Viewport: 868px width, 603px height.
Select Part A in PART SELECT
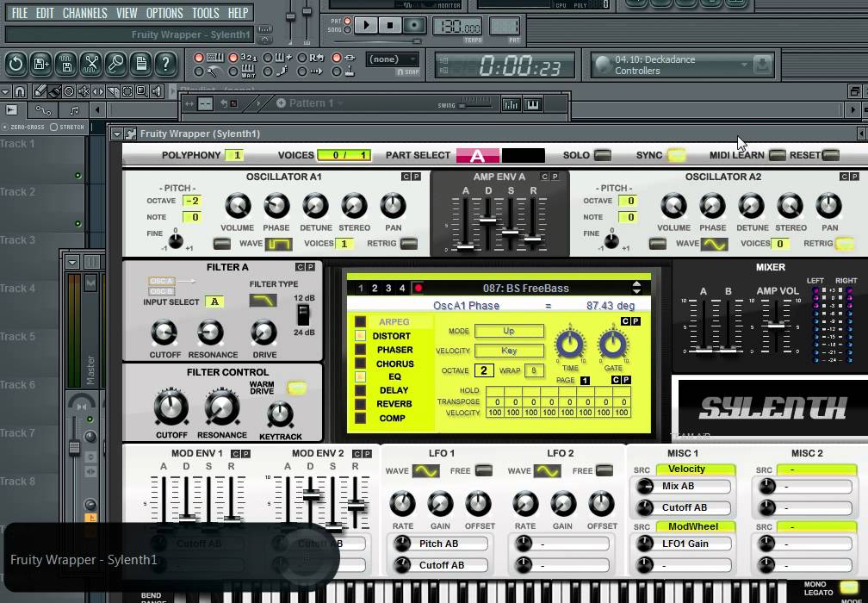pyautogui.click(x=478, y=156)
